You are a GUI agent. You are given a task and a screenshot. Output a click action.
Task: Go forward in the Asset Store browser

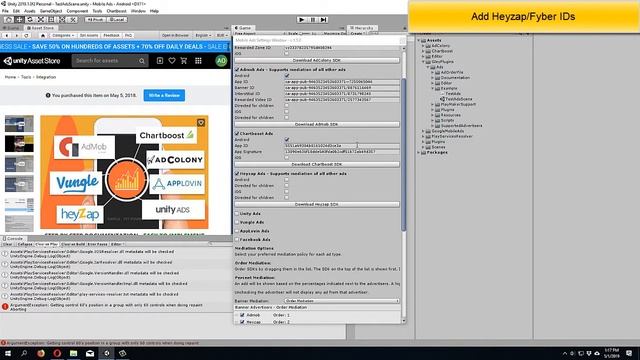pos(17,36)
